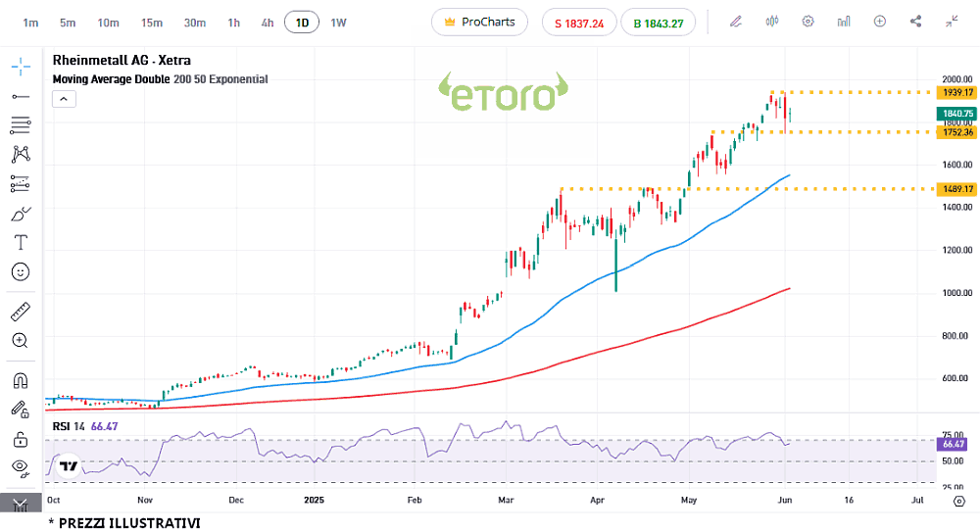Image resolution: width=980 pixels, height=532 pixels.
Task: Click the purple RSI line
Action: (x=413, y=430)
